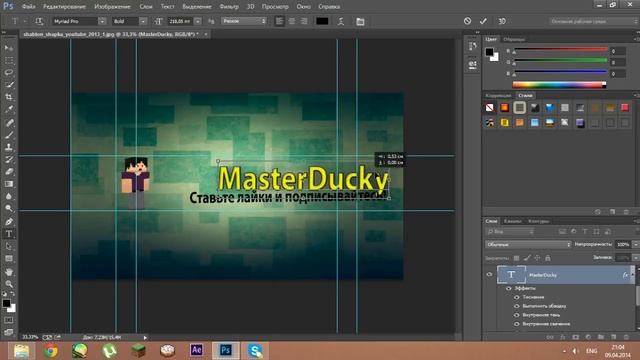640x360 pixels.
Task: Open Adobe After Effects from taskbar
Action: 196,350
